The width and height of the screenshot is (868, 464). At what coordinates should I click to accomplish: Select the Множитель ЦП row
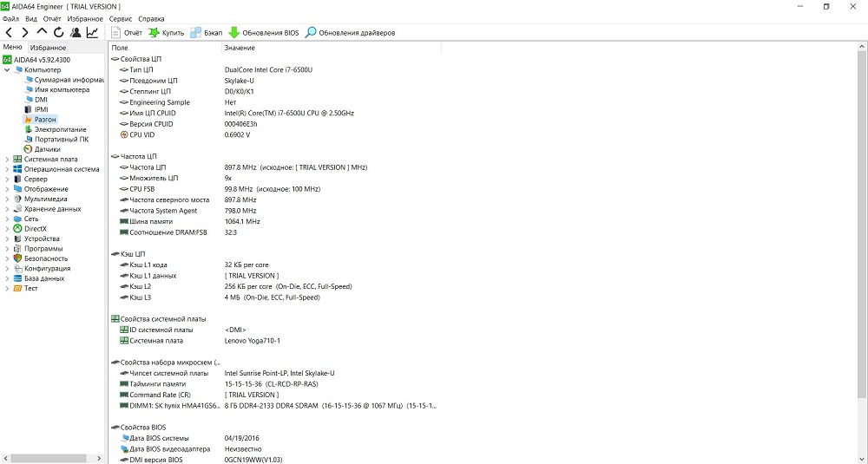[x=275, y=178]
